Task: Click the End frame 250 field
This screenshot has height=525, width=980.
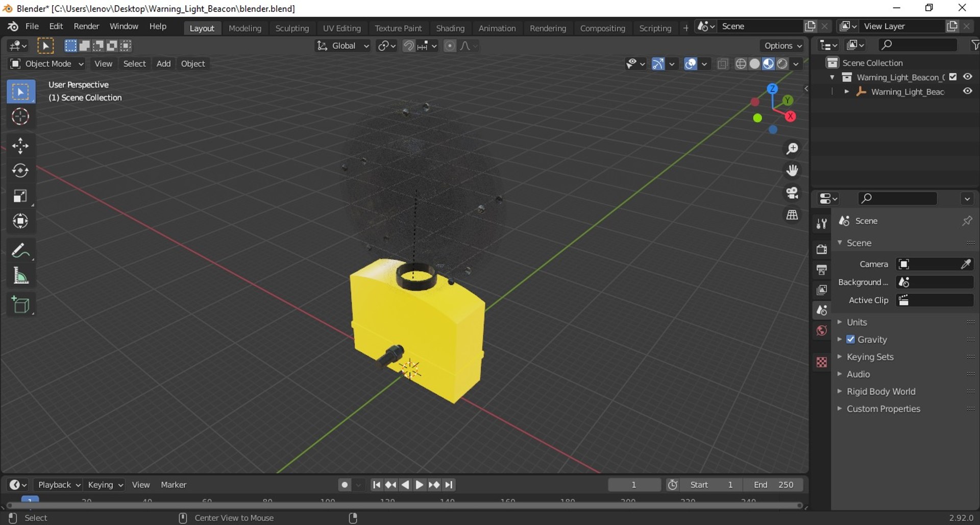Action: (774, 485)
